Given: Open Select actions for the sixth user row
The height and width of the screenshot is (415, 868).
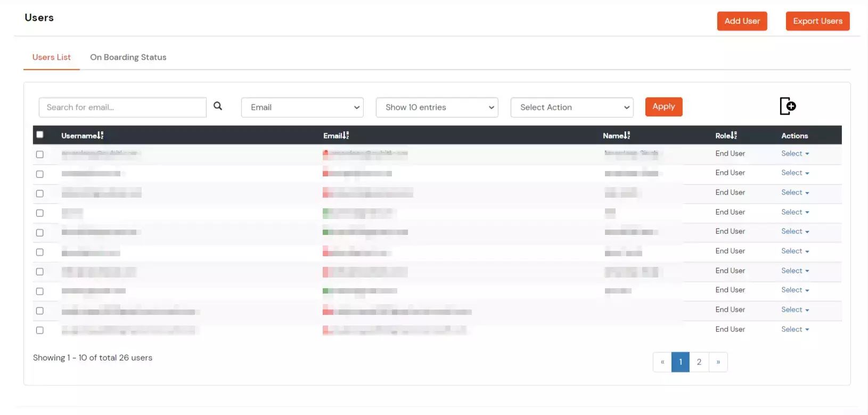Looking at the screenshot, I should click(x=795, y=251).
